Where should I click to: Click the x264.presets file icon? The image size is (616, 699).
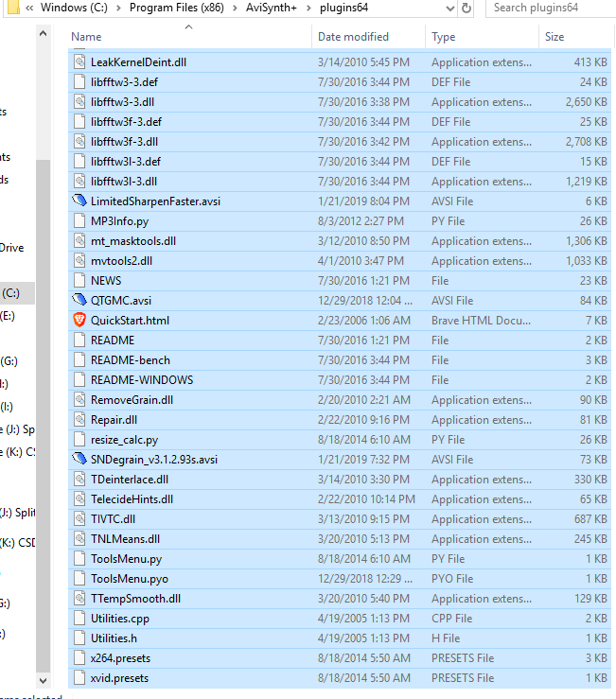(79, 658)
